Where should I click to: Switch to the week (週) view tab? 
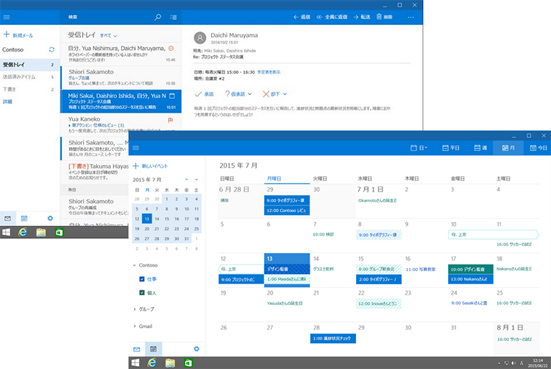[x=480, y=148]
